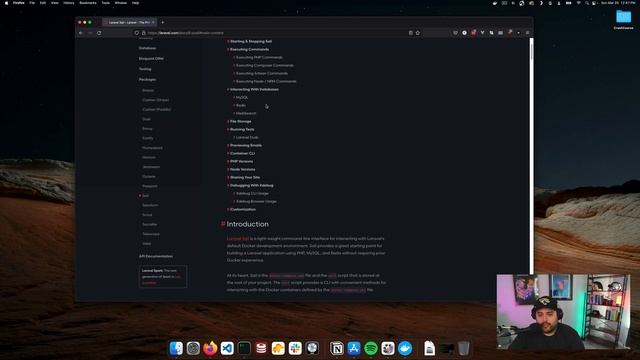Expand the Database sidebar section
Viewport: 640px width, 360px height.
(147, 48)
